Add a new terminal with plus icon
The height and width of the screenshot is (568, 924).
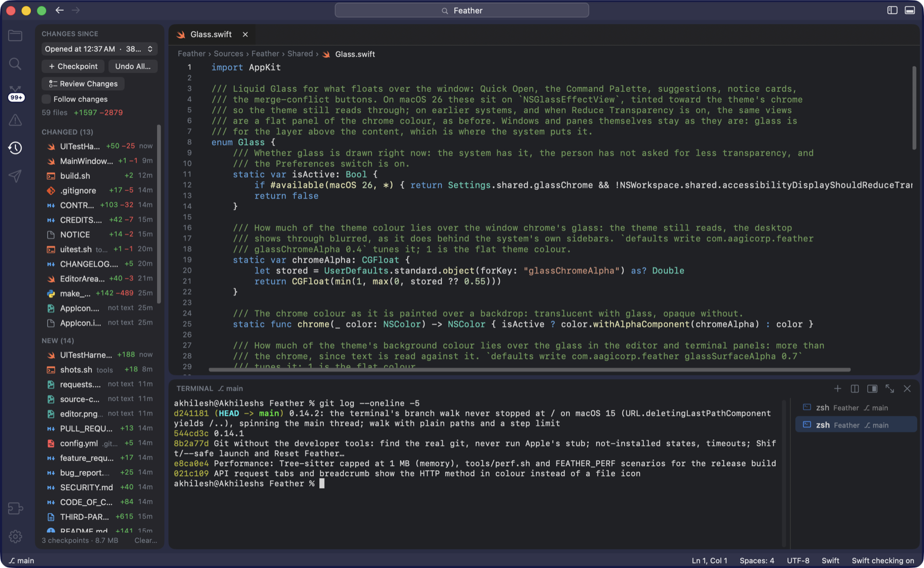(838, 388)
